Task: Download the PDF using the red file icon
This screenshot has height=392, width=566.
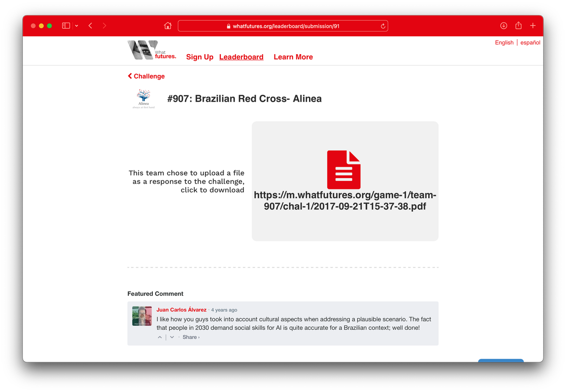Action: click(x=344, y=170)
